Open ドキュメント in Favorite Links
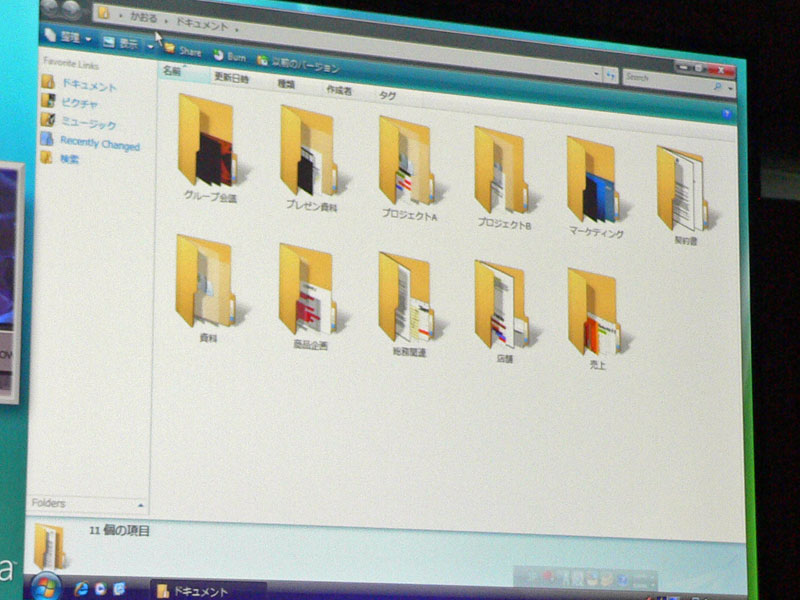This screenshot has width=800, height=600. pos(79,84)
